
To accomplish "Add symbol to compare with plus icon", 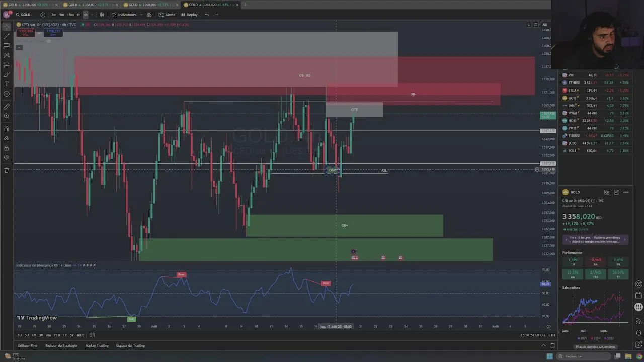I will (42, 15).
